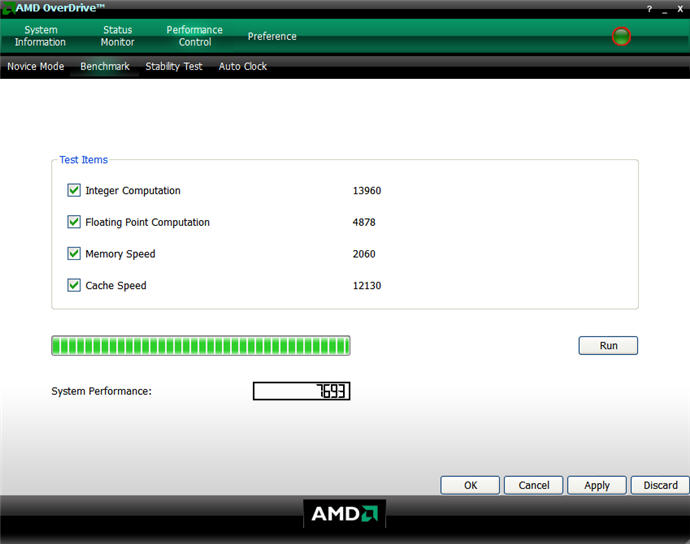Minimize the AMD OverDrive window

664,10
